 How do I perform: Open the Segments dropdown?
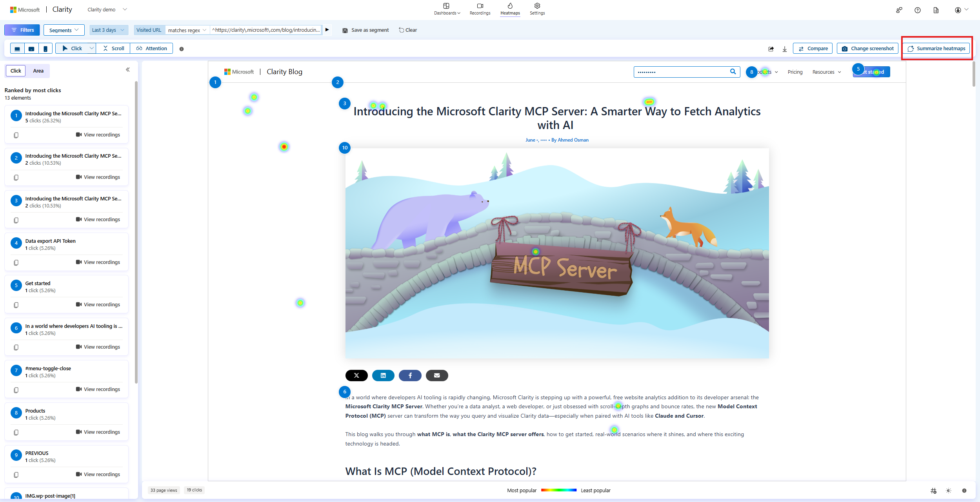(64, 30)
